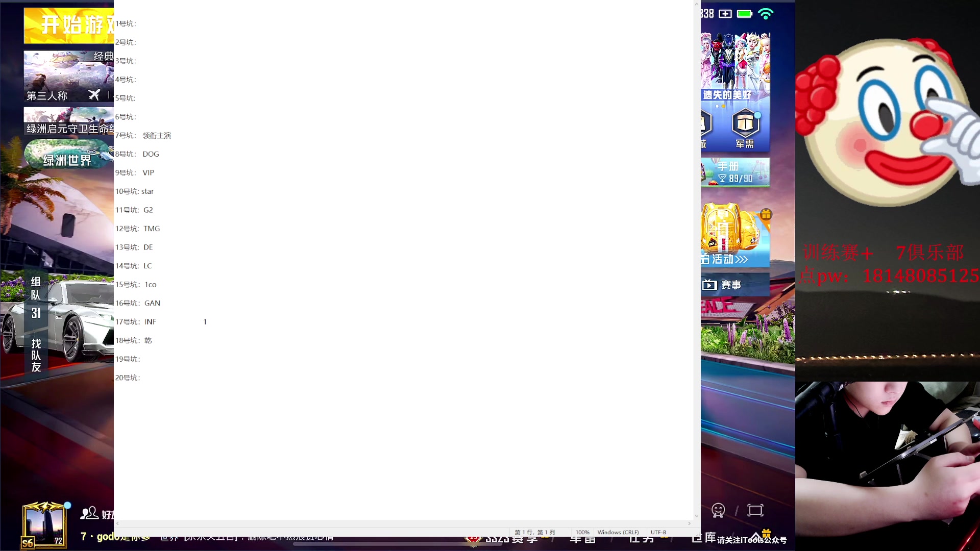This screenshot has width=980, height=551.
Task: Click the gift box icon above backpack
Action: [766, 214]
